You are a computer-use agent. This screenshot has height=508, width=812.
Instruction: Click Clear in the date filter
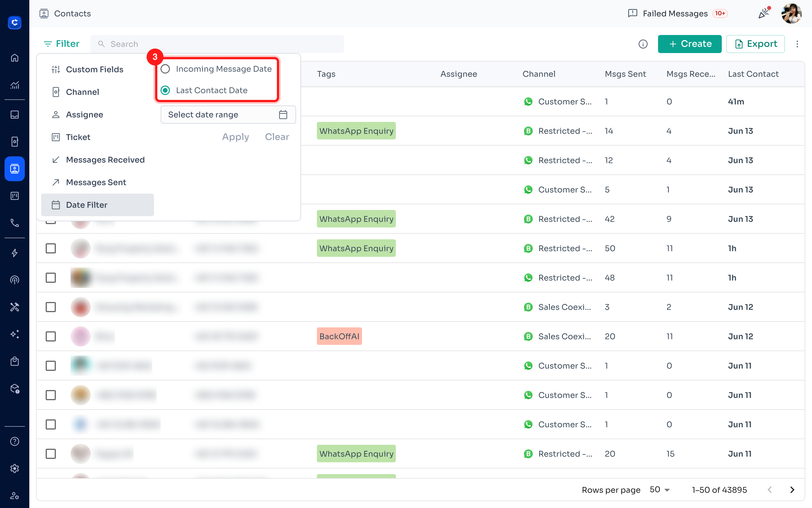tap(277, 137)
